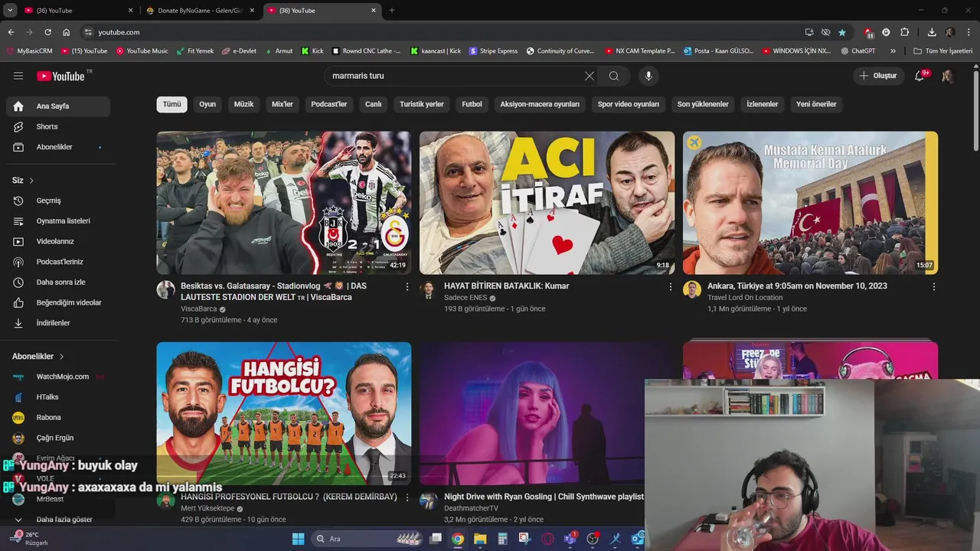Image resolution: width=980 pixels, height=551 pixels.
Task: Open the WatchMojo.com subscription channel
Action: point(58,377)
